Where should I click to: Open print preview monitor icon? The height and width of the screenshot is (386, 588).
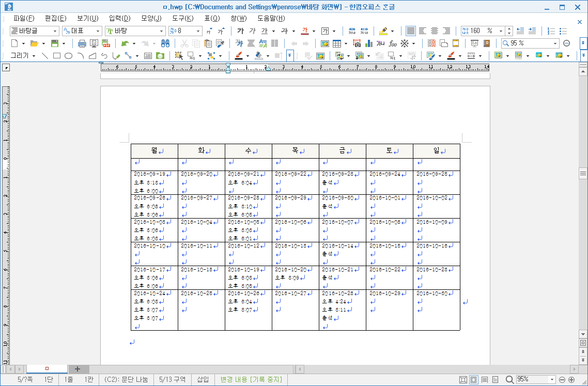click(x=94, y=43)
